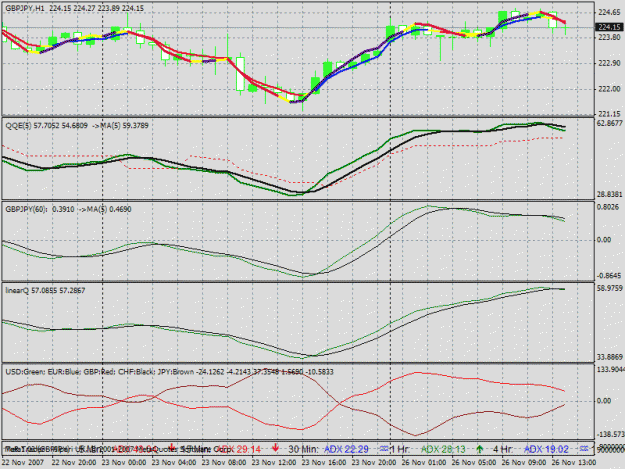Click the green up arrow after ADX 28.13
This screenshot has height=469, width=625.
[480, 449]
